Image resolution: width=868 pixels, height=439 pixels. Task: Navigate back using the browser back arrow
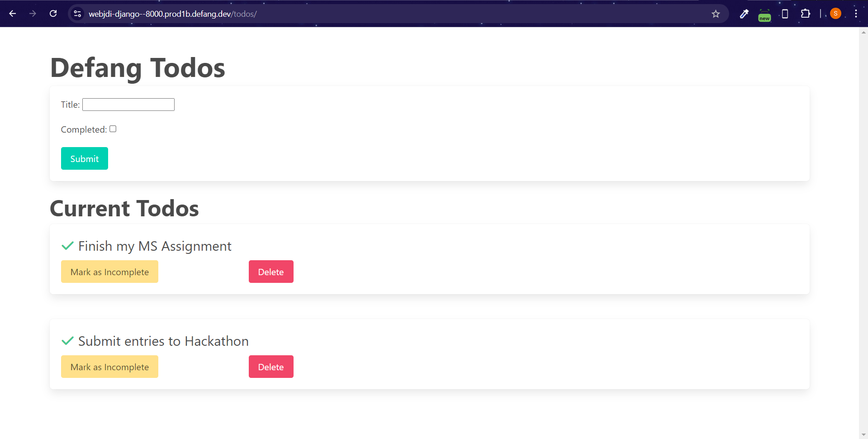pos(12,14)
